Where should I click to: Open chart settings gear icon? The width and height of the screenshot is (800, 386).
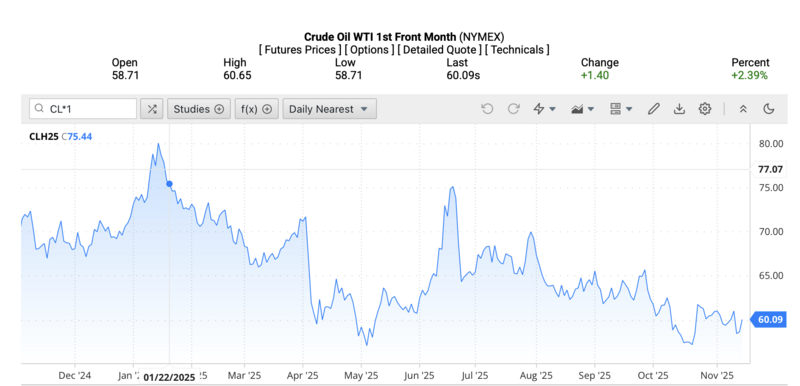click(705, 109)
